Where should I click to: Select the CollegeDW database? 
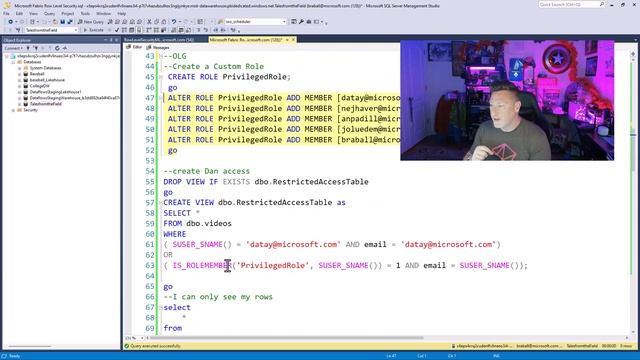coord(39,86)
